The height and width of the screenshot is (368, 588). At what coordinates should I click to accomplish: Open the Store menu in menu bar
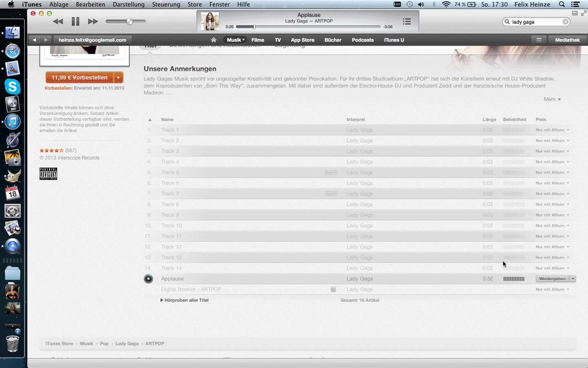pyautogui.click(x=194, y=5)
